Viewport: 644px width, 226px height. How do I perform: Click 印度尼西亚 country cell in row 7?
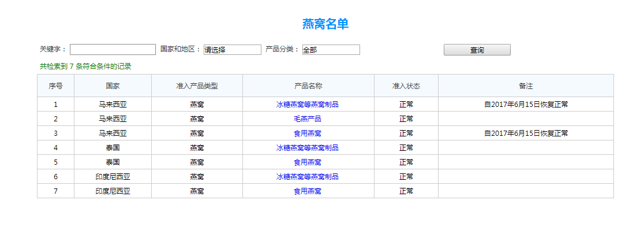point(113,191)
